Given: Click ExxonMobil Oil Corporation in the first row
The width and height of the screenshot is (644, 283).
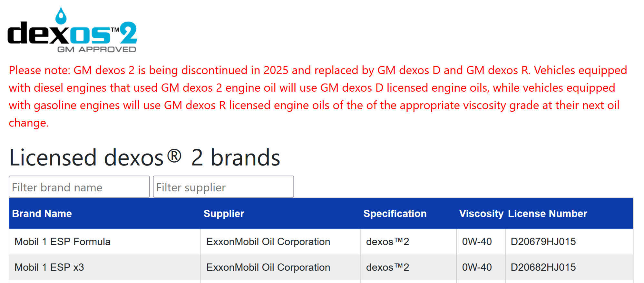Looking at the screenshot, I should [268, 241].
